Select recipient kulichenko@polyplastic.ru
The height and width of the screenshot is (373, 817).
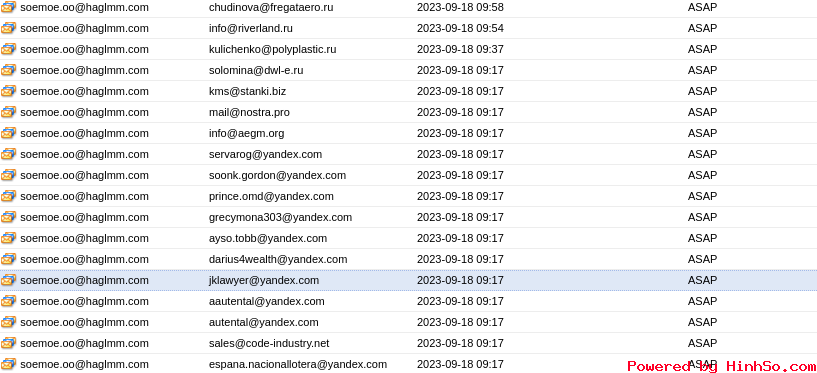(x=273, y=49)
